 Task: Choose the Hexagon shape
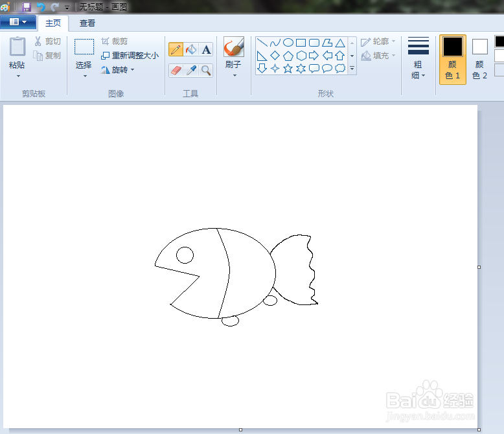[x=301, y=56]
